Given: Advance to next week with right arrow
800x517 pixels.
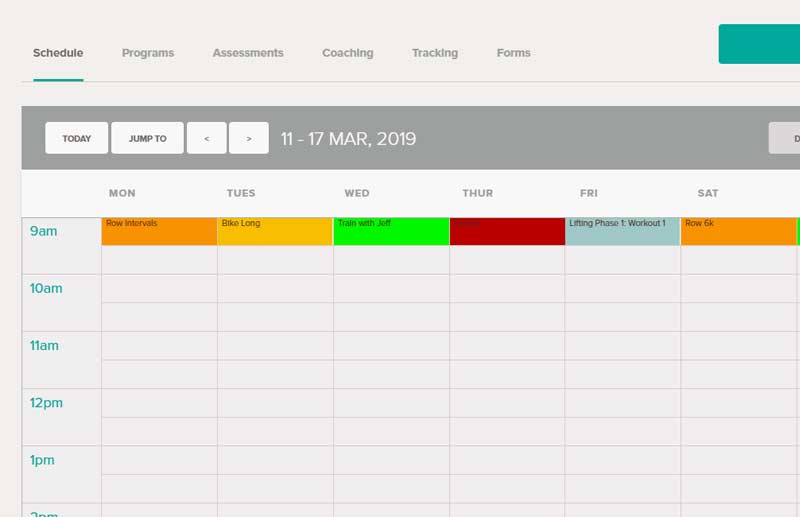Looking at the screenshot, I should tap(249, 138).
